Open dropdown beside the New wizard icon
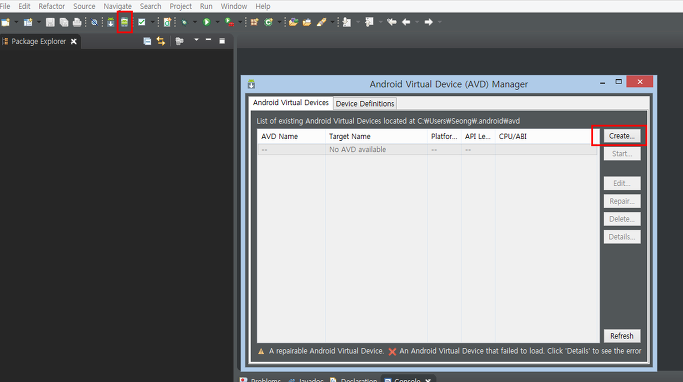The width and height of the screenshot is (683, 382). (16, 22)
